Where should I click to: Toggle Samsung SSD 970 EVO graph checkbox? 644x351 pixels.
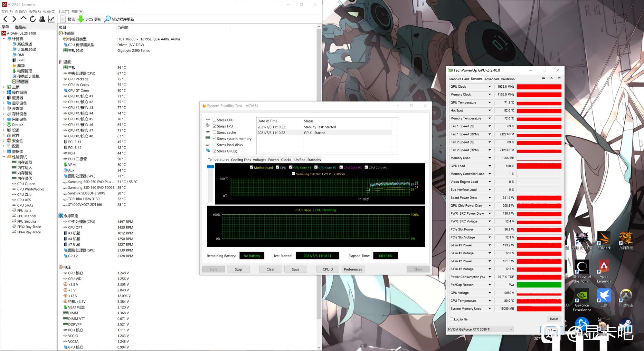[x=293, y=174]
